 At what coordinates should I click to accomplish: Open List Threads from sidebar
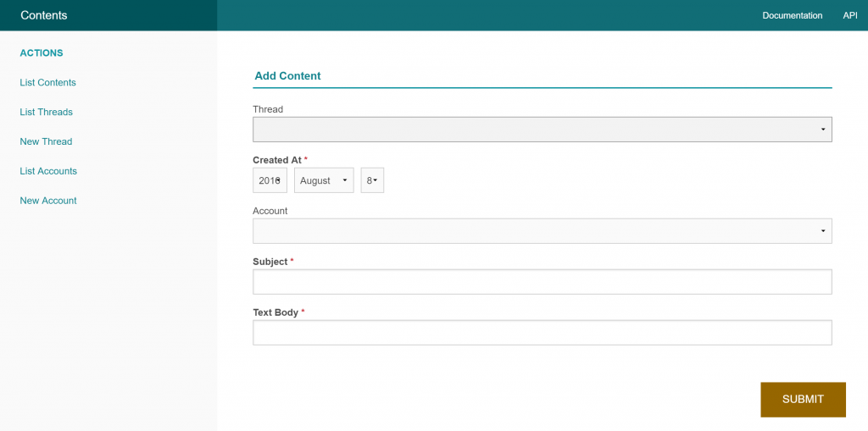pyautogui.click(x=46, y=112)
